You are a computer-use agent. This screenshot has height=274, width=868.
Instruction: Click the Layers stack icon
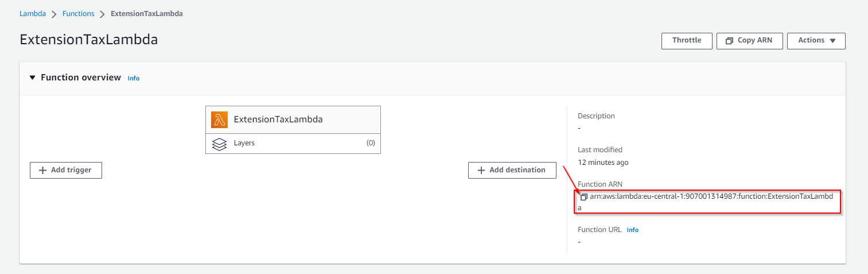tap(219, 144)
